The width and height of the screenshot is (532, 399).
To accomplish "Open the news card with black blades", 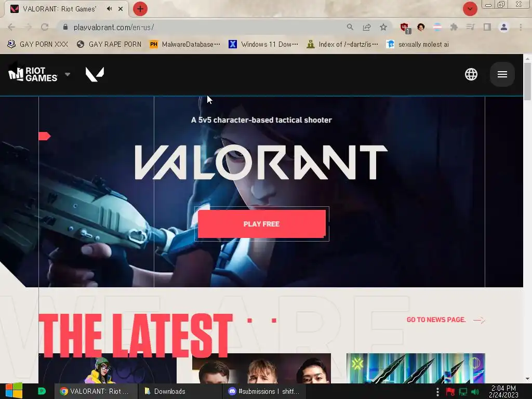I will click(x=416, y=368).
